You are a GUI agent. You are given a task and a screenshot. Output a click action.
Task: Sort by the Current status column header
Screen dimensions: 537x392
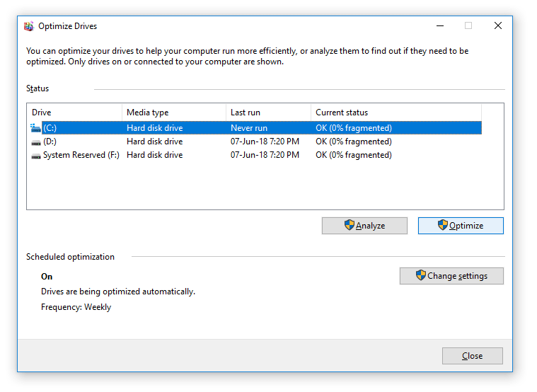pyautogui.click(x=396, y=113)
